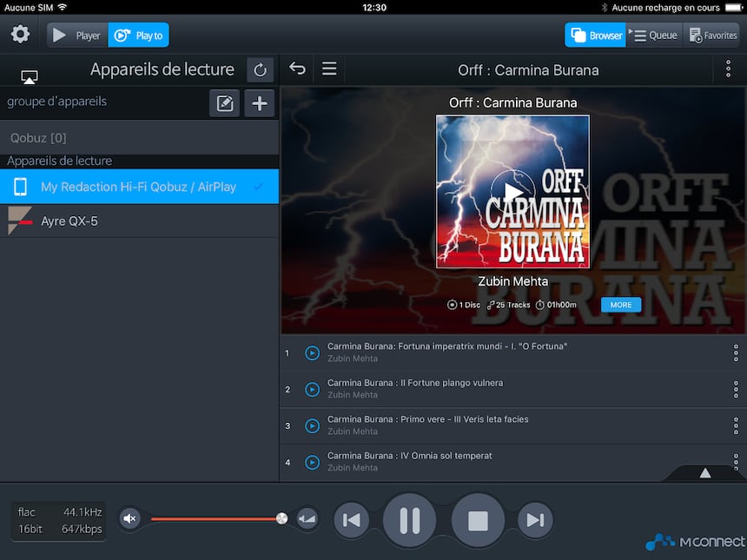Open options for Veris leta facies
747x560 pixels.
[736, 425]
